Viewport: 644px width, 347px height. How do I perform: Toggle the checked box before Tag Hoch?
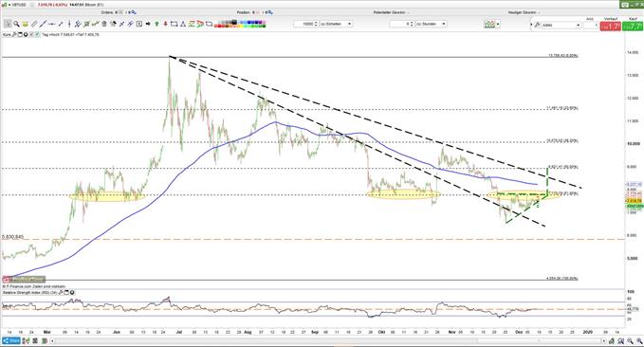37,34
